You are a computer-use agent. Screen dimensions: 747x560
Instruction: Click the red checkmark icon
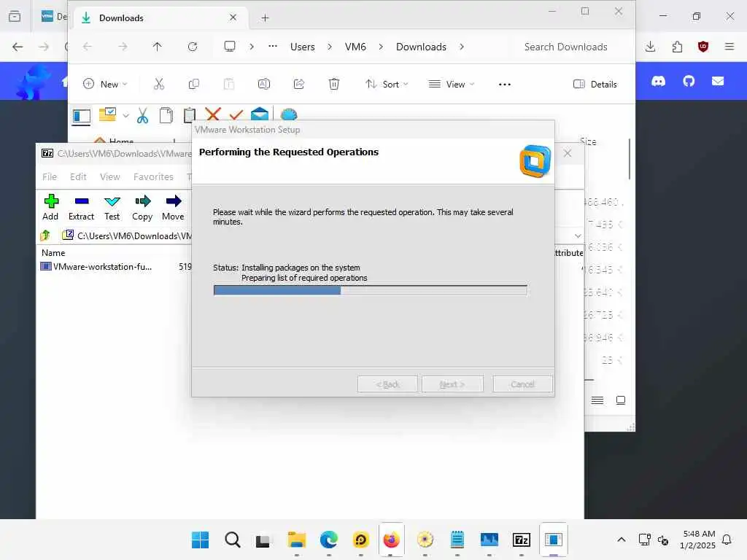pyautogui.click(x=236, y=114)
